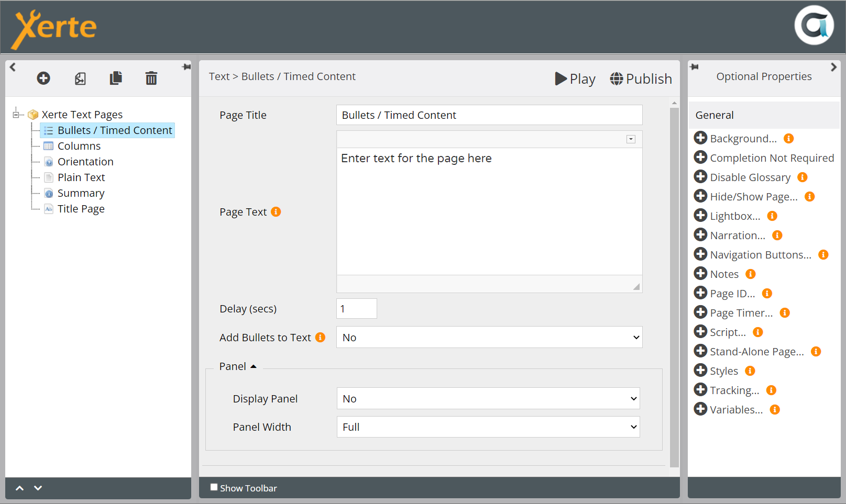This screenshot has width=846, height=504.
Task: Add the Background optional property
Action: tap(700, 138)
